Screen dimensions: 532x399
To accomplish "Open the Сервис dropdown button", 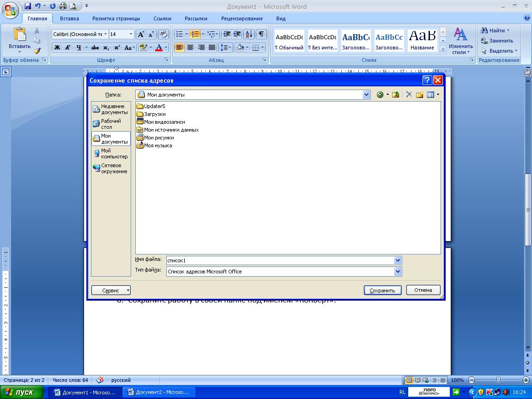I will 111,290.
